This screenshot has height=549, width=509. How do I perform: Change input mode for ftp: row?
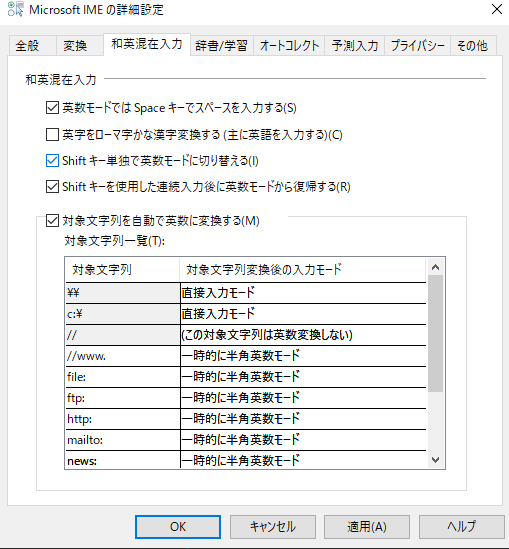pyautogui.click(x=303, y=398)
